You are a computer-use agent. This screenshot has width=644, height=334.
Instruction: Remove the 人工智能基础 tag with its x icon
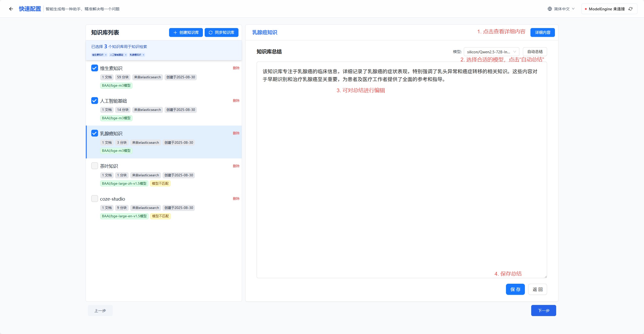click(x=126, y=55)
